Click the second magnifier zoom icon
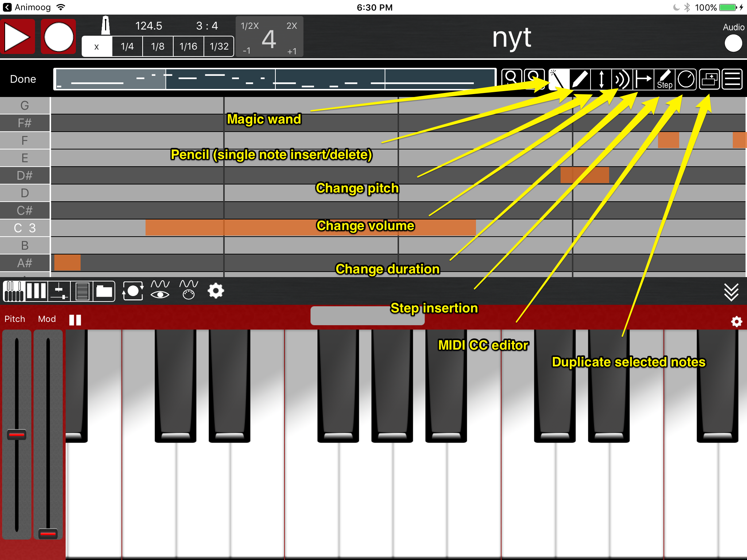This screenshot has width=747, height=560. (x=534, y=79)
